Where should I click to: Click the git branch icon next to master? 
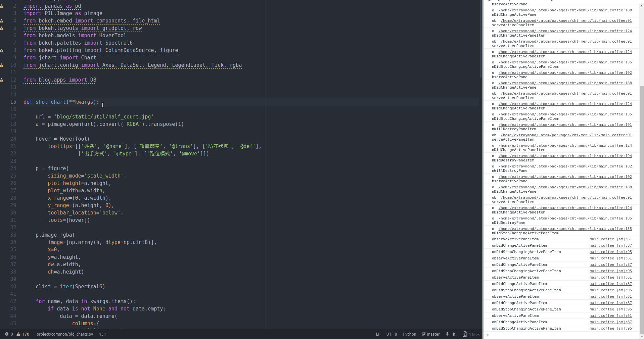pyautogui.click(x=423, y=334)
